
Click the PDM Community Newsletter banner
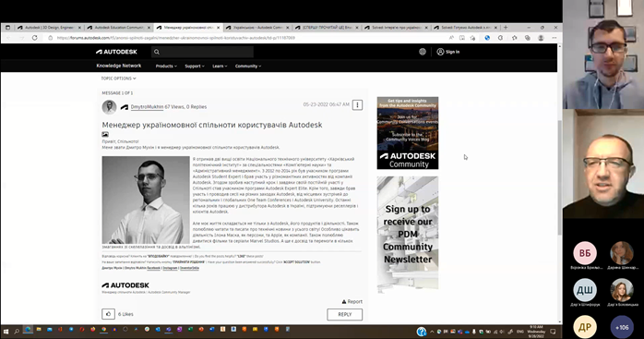click(408, 234)
